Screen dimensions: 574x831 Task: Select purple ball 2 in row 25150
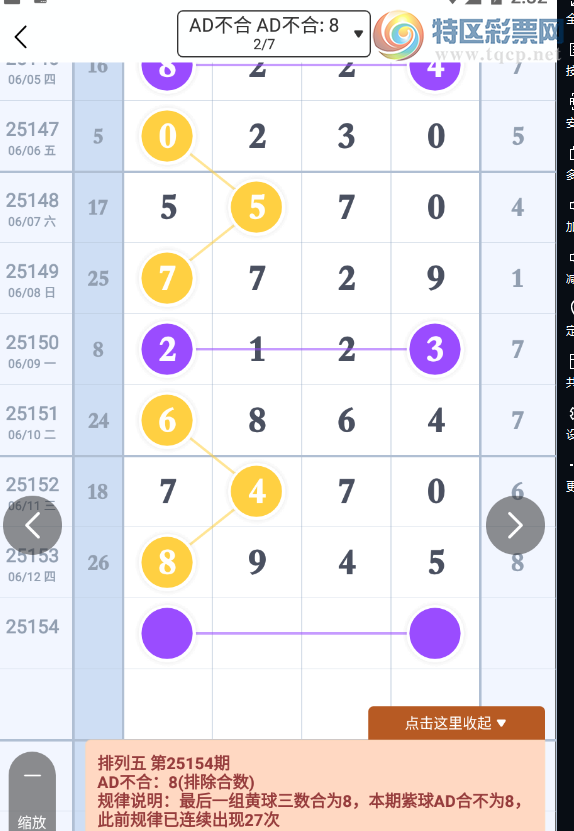click(x=167, y=349)
